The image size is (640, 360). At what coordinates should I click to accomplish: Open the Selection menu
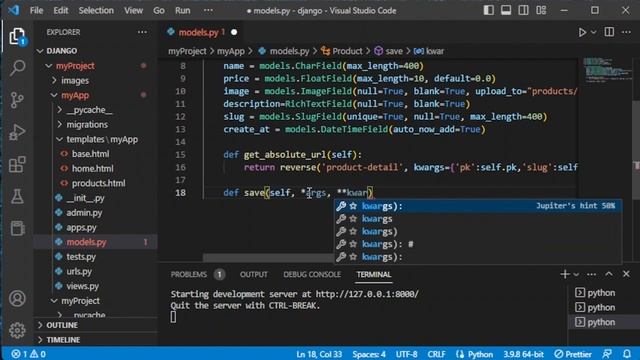point(96,10)
